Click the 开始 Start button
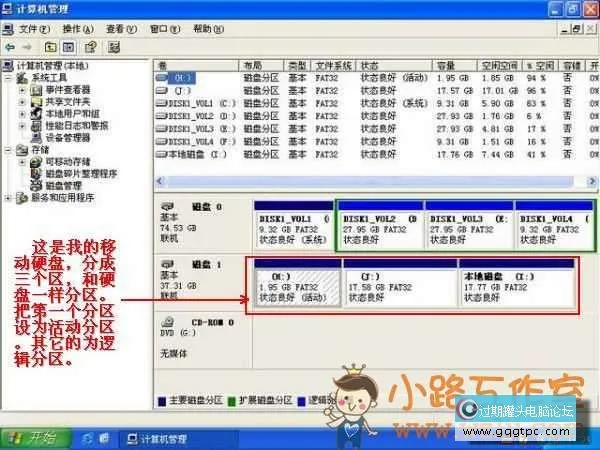The height and width of the screenshot is (450, 600). click(x=36, y=438)
